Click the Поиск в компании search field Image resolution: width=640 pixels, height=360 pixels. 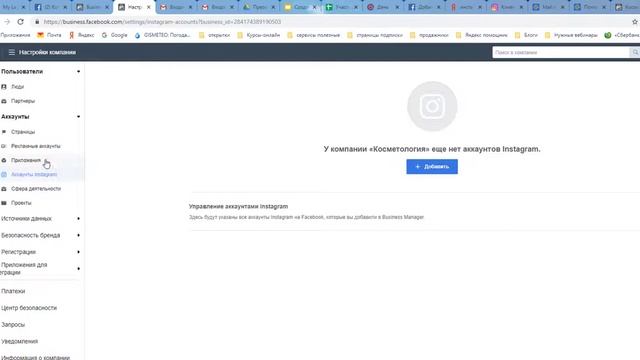[561, 52]
